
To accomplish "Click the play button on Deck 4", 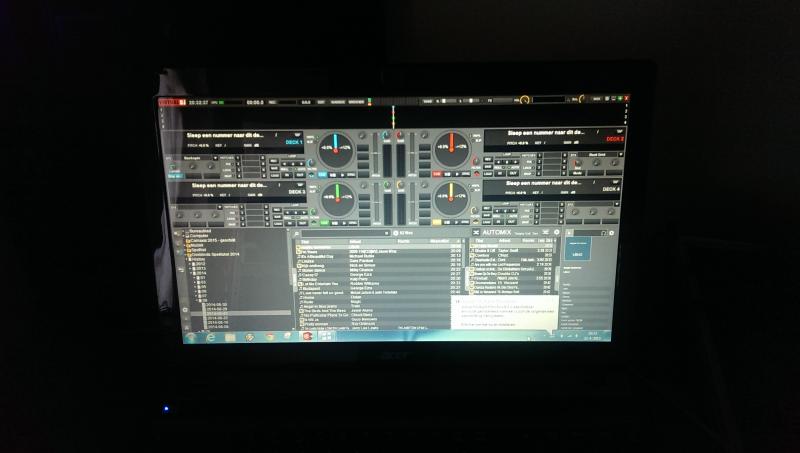I will [x=457, y=222].
